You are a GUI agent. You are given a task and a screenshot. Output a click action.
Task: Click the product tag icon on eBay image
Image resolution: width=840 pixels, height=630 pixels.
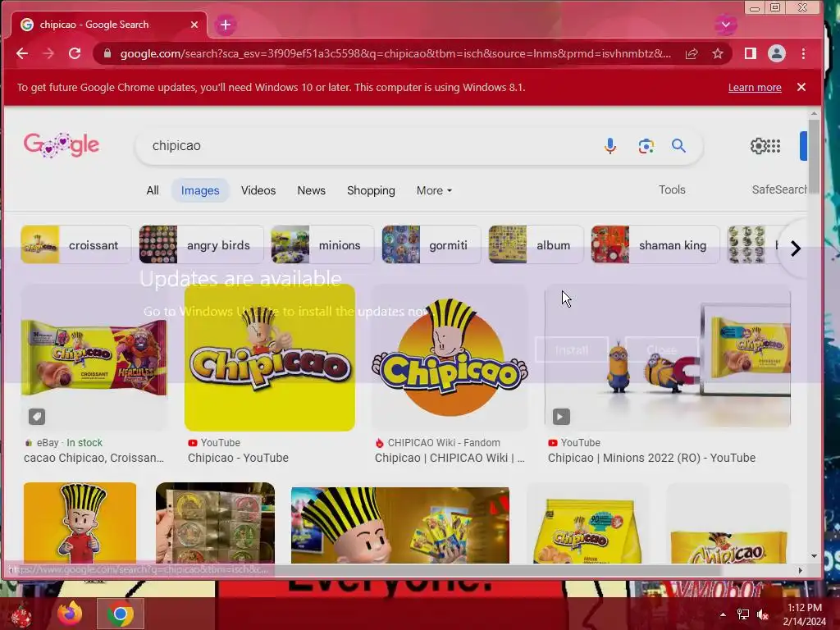(x=37, y=416)
